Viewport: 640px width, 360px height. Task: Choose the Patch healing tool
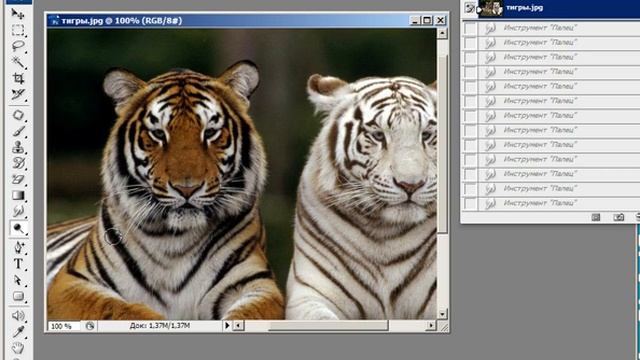click(18, 115)
